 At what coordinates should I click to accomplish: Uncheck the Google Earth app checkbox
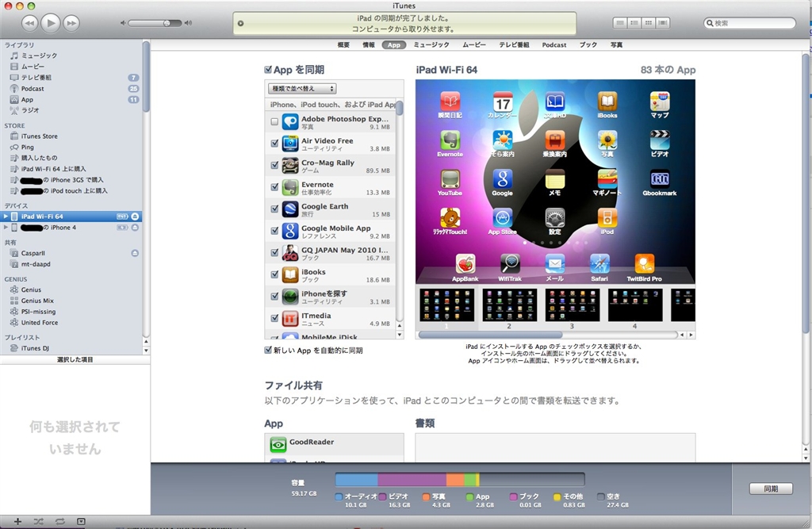point(274,209)
